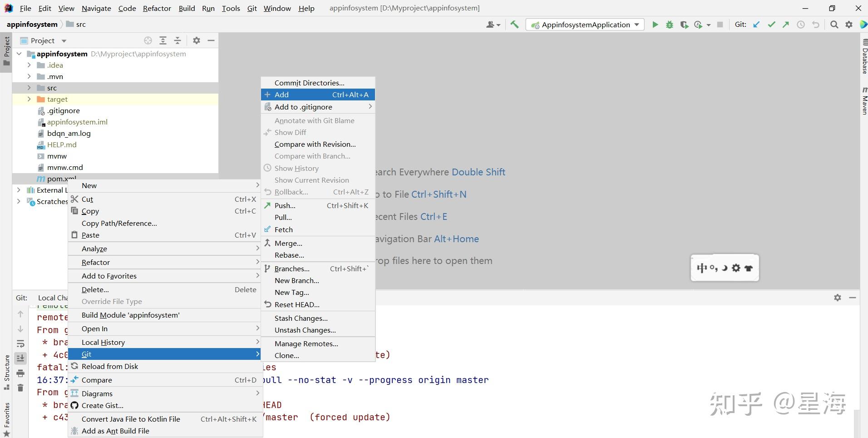
Task: Open the Favorites side tool window
Action: [7, 420]
